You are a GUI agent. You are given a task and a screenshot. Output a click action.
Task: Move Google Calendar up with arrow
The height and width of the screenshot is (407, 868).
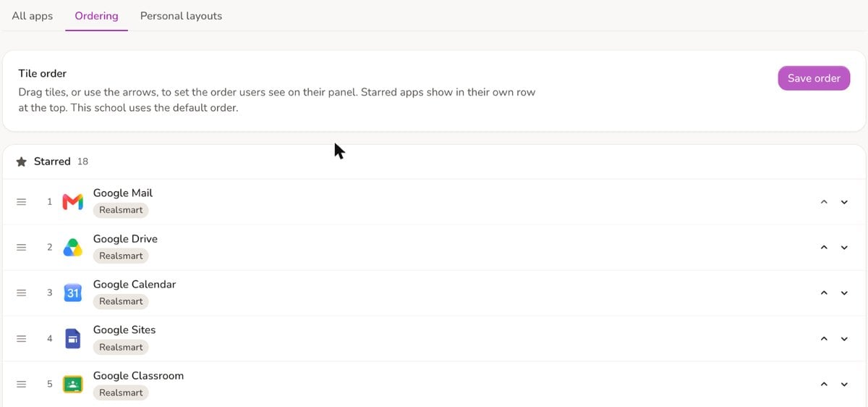pos(824,293)
